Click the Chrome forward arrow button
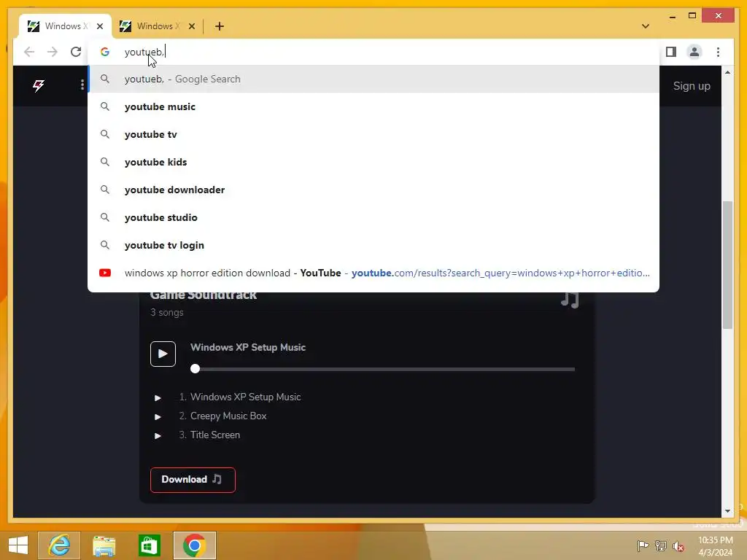This screenshot has height=560, width=747. (x=53, y=52)
